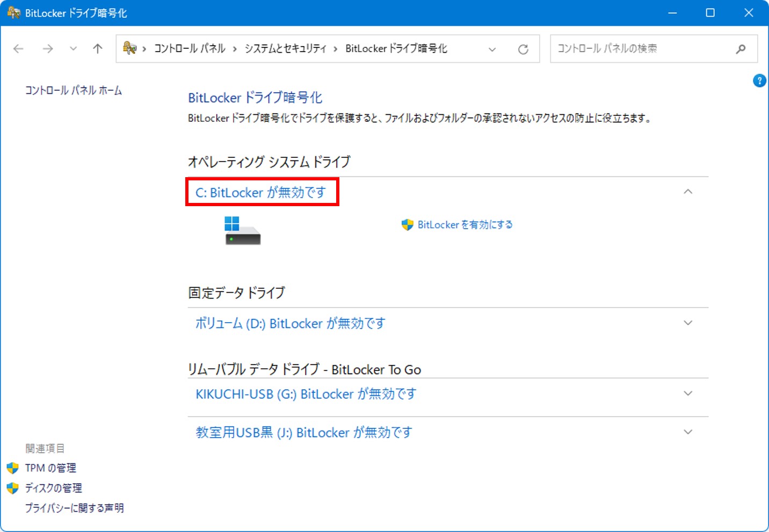Click 教室用USB黒 (J:) BitLocker link

pos(304,432)
